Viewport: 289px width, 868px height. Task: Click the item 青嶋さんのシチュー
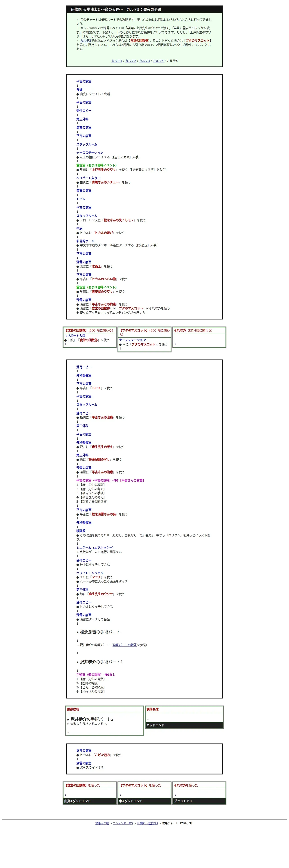[x=106, y=182]
